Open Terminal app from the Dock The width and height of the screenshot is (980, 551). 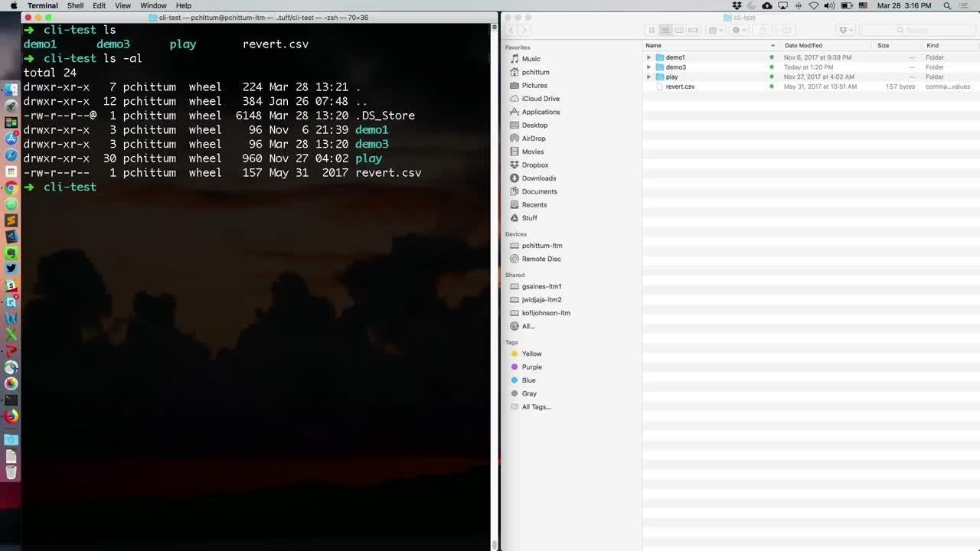tap(11, 399)
